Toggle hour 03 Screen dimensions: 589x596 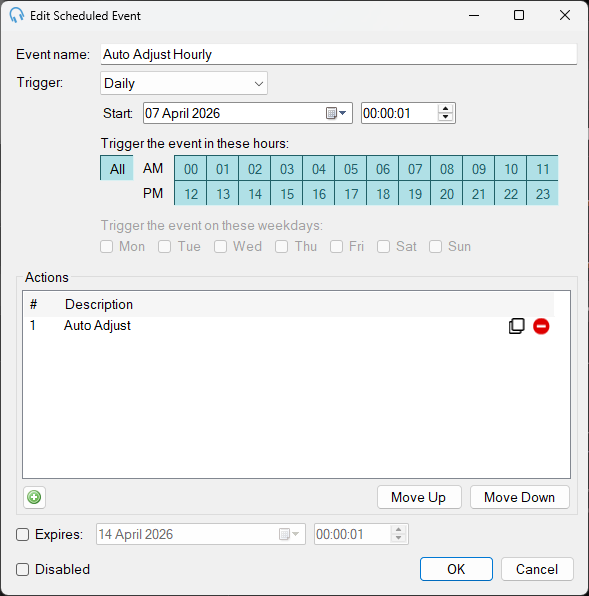point(287,168)
